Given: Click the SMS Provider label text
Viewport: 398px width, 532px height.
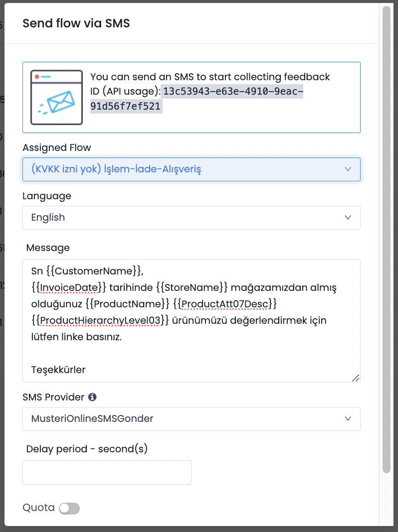Looking at the screenshot, I should pos(53,398).
